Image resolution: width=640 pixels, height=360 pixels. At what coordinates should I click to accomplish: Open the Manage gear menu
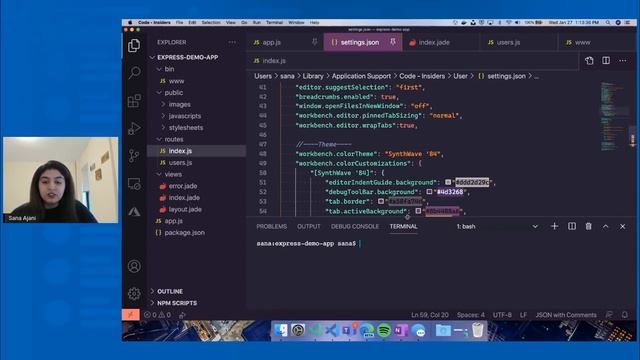[x=134, y=293]
